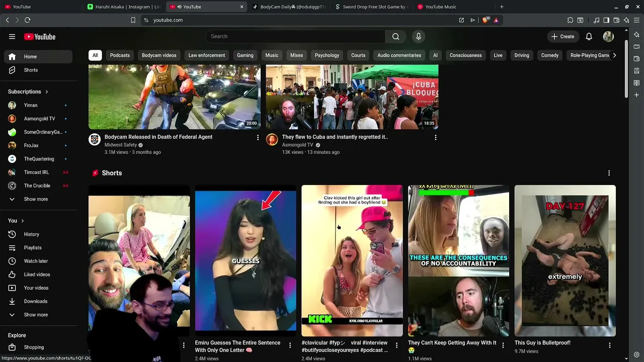644x362 pixels.
Task: Select the Psychology chip
Action: tap(327, 55)
